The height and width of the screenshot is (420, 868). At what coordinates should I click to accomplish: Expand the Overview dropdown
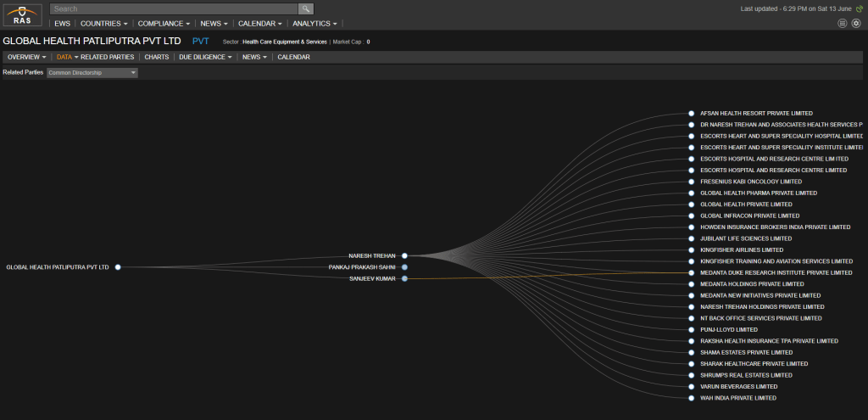(x=26, y=57)
